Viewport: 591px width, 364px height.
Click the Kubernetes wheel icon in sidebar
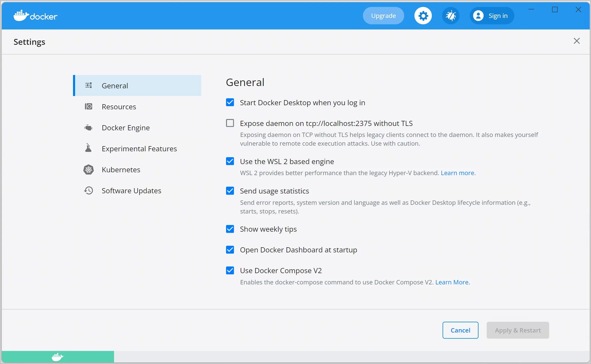pyautogui.click(x=88, y=169)
